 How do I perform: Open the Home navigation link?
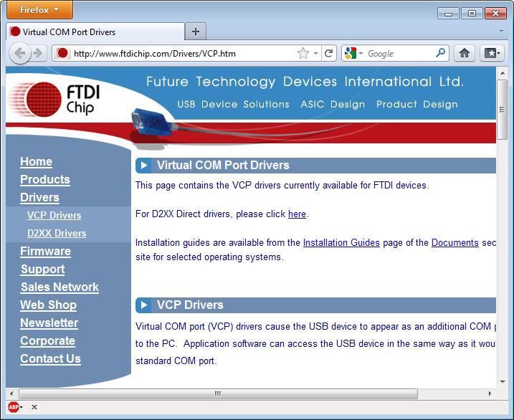pos(36,162)
